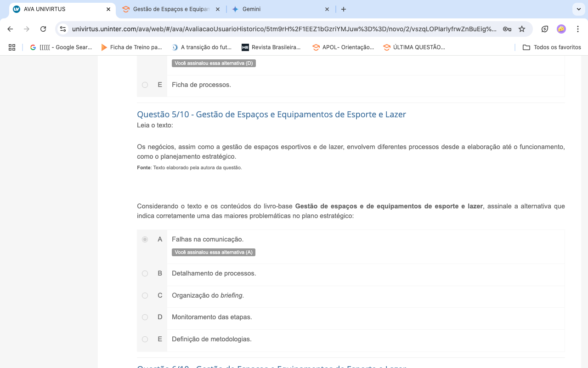Click the user profile avatar
Image resolution: width=588 pixels, height=368 pixels.
click(x=561, y=29)
